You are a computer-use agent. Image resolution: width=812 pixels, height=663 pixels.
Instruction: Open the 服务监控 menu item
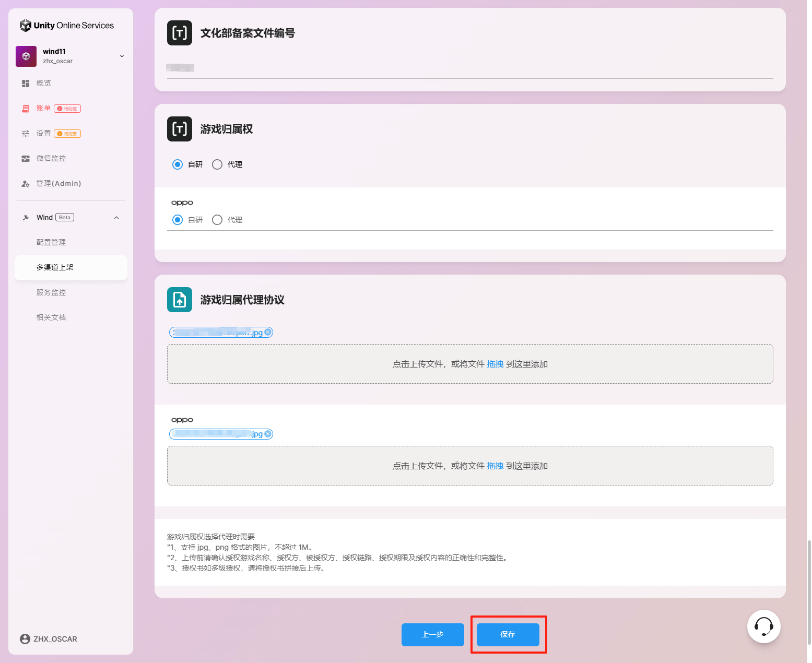coord(51,292)
